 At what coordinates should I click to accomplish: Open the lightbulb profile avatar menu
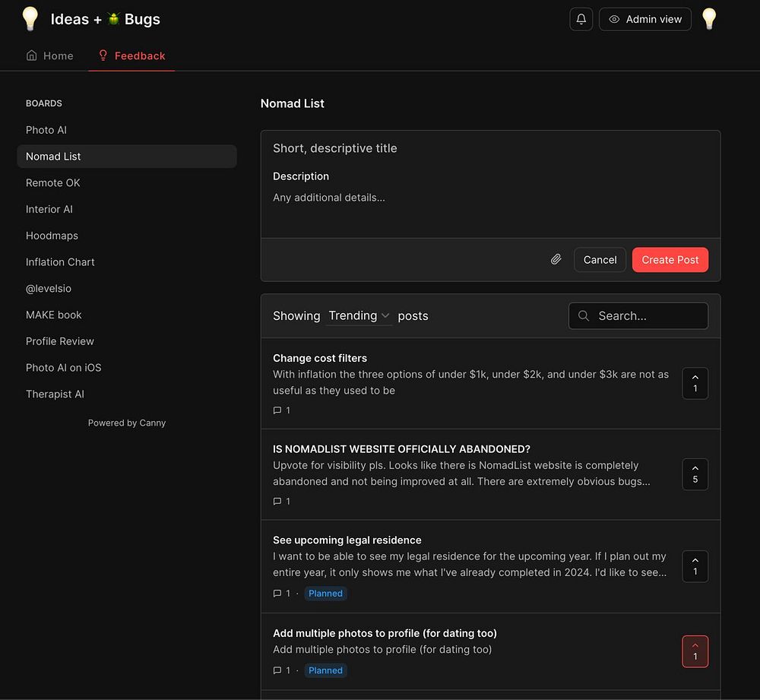(x=708, y=19)
